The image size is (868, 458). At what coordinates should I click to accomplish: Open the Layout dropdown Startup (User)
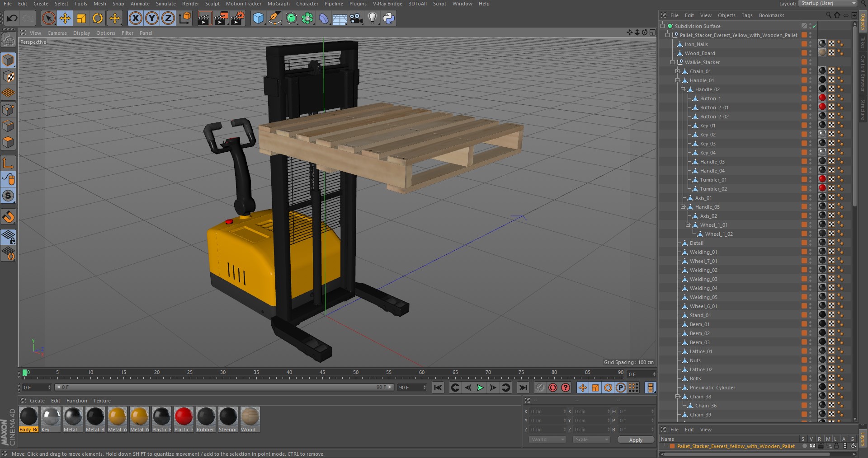(x=827, y=4)
